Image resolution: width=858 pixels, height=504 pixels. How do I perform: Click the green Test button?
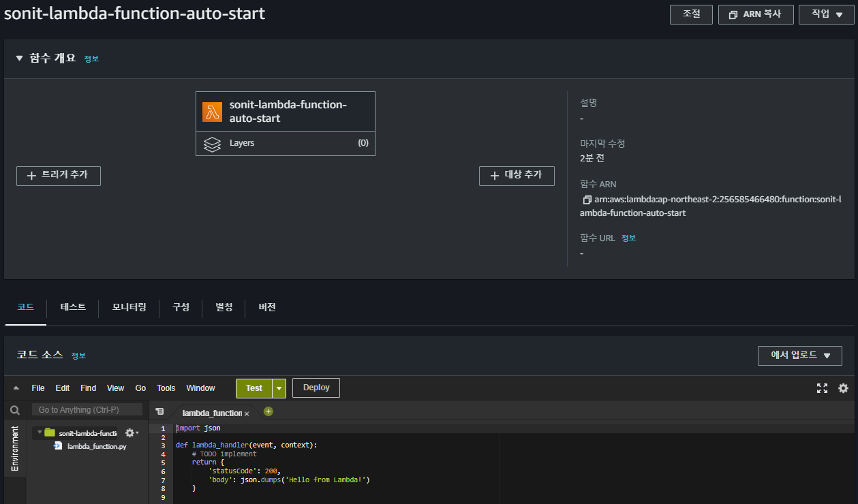[254, 388]
